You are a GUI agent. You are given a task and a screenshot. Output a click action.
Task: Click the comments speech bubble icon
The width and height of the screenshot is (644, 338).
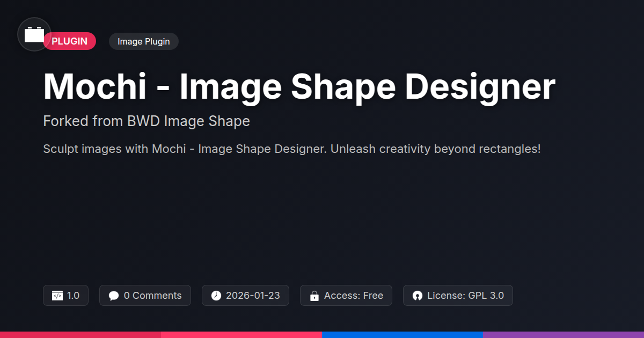(x=113, y=296)
